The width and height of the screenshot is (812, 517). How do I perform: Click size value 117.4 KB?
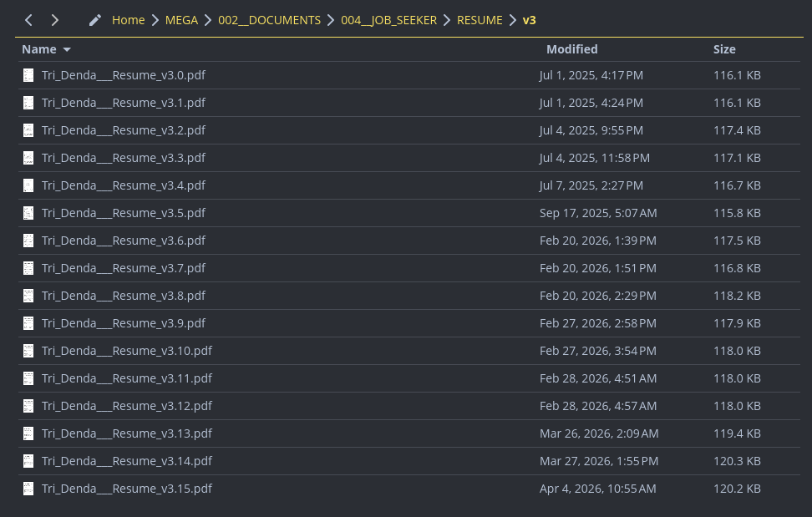[x=737, y=130]
